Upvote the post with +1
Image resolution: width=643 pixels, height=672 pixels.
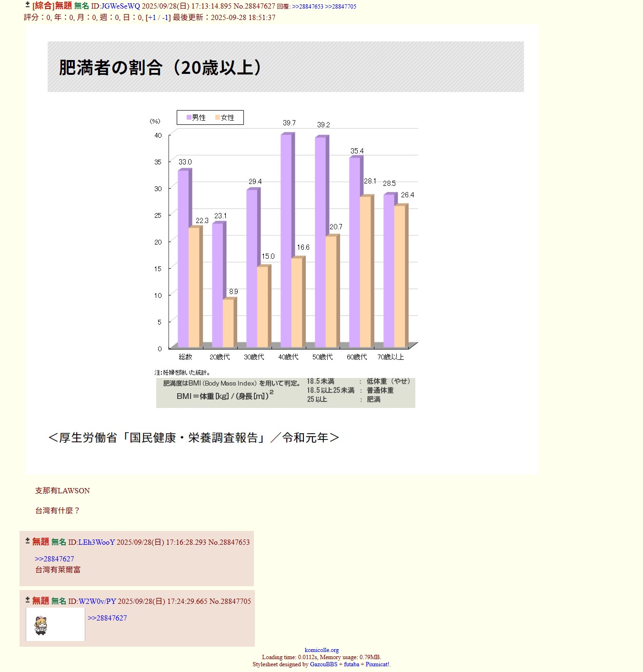pos(152,18)
